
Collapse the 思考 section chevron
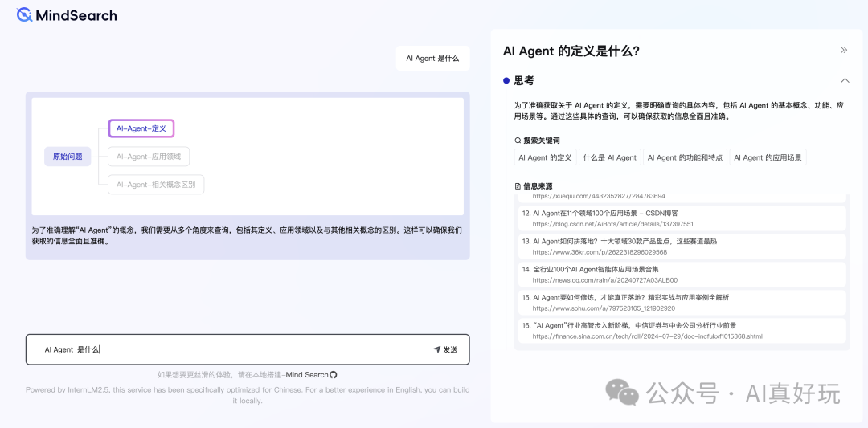845,80
